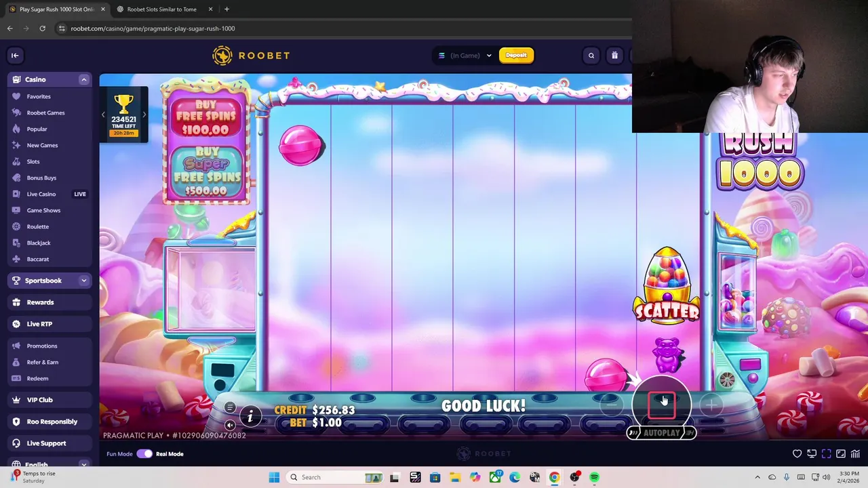
Task: Open the VIP Club page
Action: [50, 400]
